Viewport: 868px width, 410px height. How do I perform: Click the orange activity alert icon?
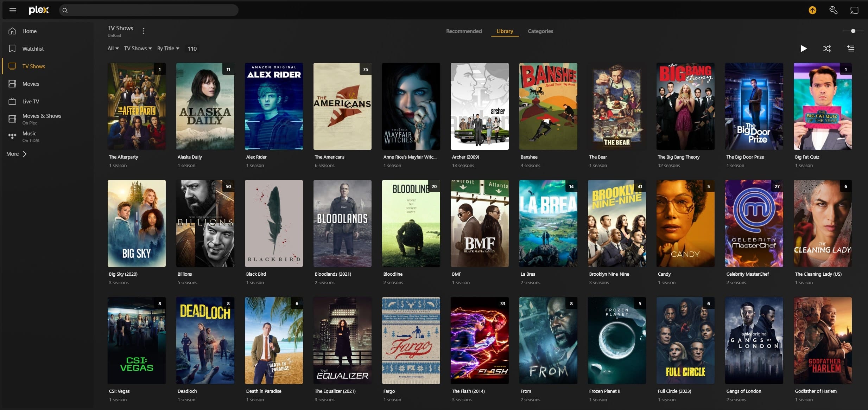[x=812, y=10]
